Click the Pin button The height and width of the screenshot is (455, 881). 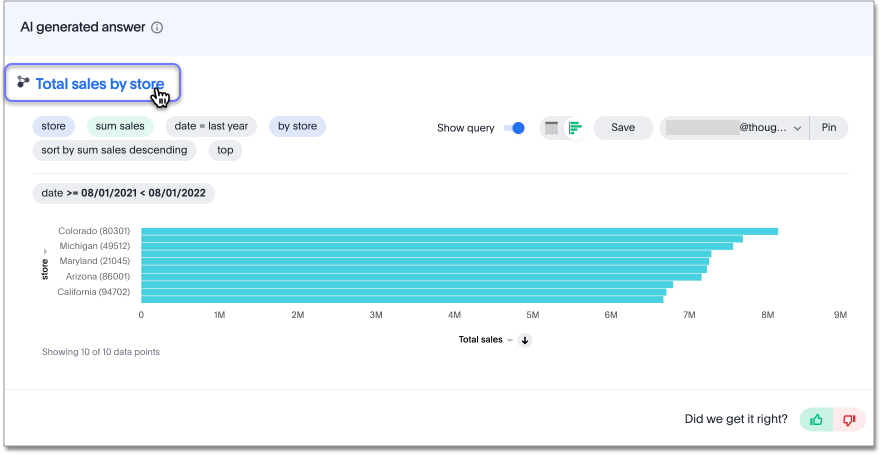pyautogui.click(x=828, y=128)
